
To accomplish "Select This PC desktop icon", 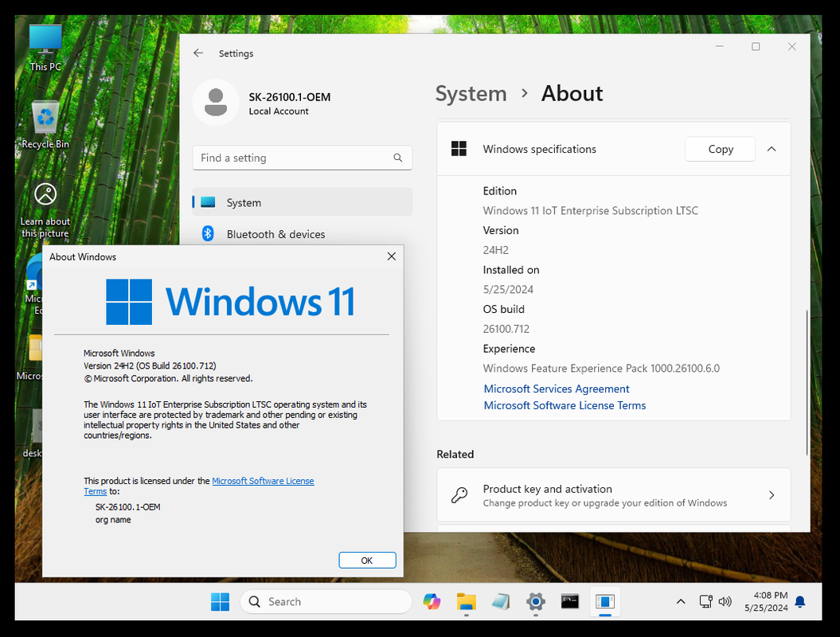I will tap(45, 49).
